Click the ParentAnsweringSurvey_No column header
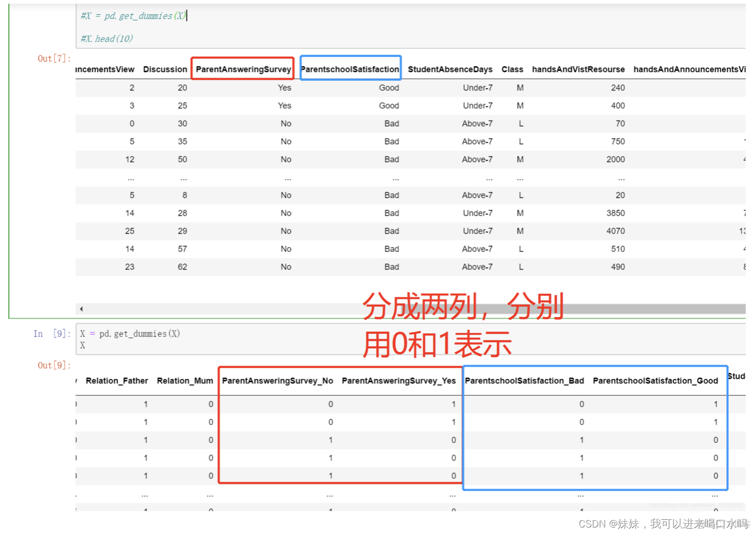The image size is (756, 534). 278,381
